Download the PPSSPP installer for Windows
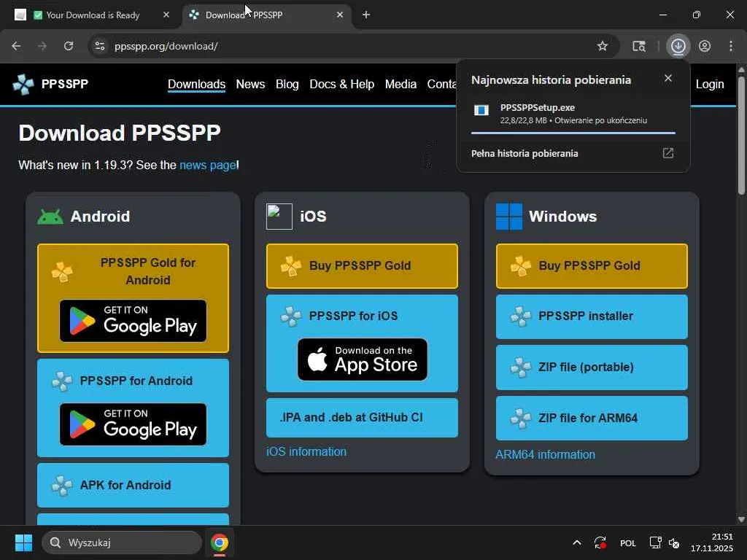Screen dimensions: 747x560 click(x=592, y=316)
